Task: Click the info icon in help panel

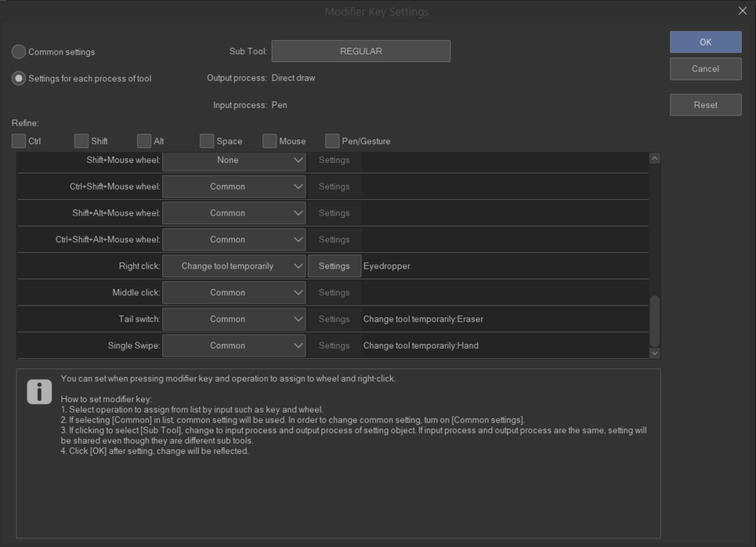Action: pyautogui.click(x=39, y=391)
